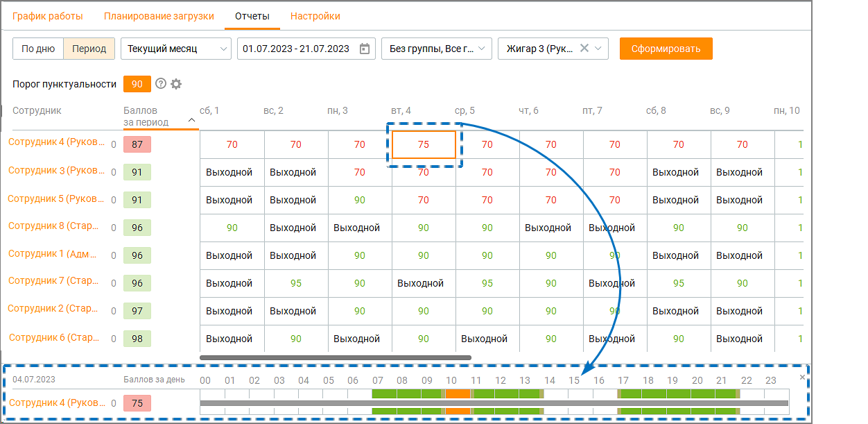Click the period score 97 for Сотрудник 2
Image resolution: width=868 pixels, height=424 pixels.
pyautogui.click(x=137, y=311)
